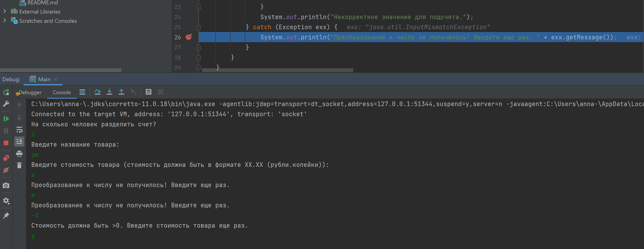
Task: Switch to the Debugger tab
Action: (29, 92)
